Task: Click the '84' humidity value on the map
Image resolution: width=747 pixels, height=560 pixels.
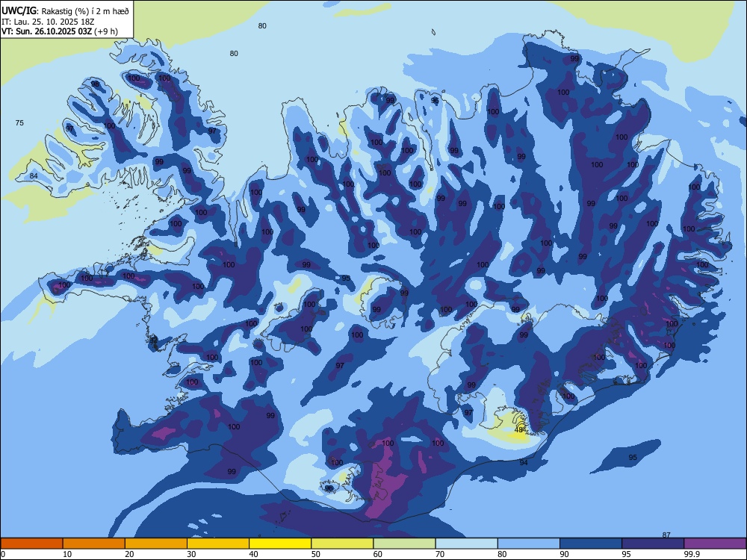Action: 34,175
